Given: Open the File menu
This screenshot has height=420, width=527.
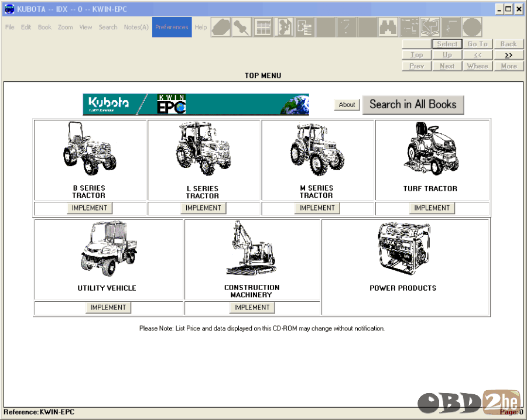Looking at the screenshot, I should 10,27.
